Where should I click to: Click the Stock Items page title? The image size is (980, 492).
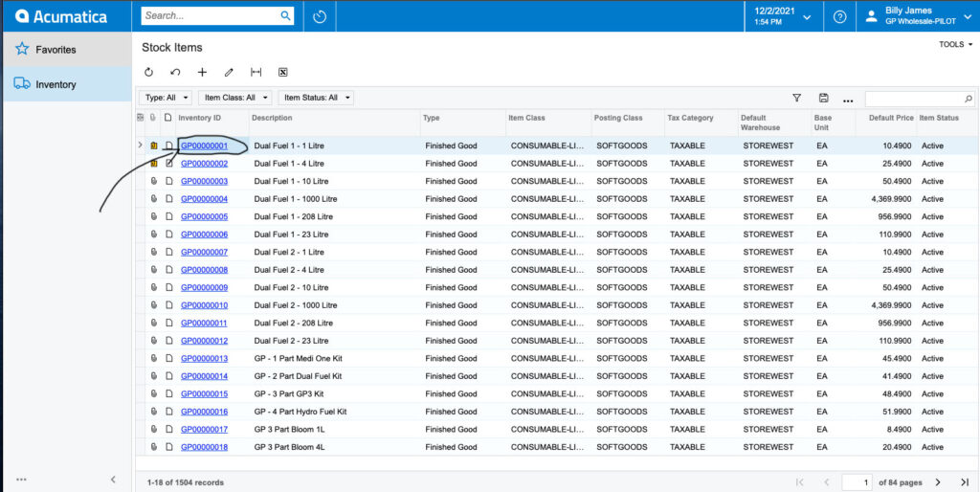pyautogui.click(x=172, y=48)
